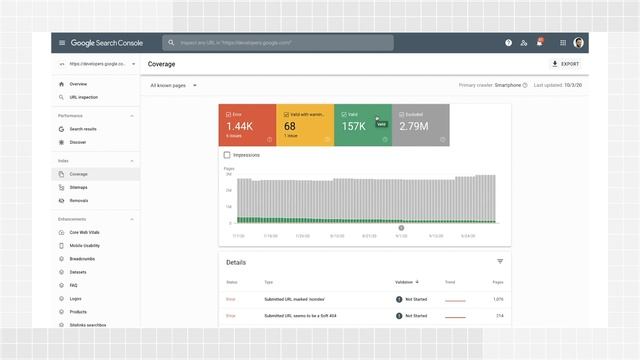
Task: Click the Removals icon
Action: tap(61, 201)
